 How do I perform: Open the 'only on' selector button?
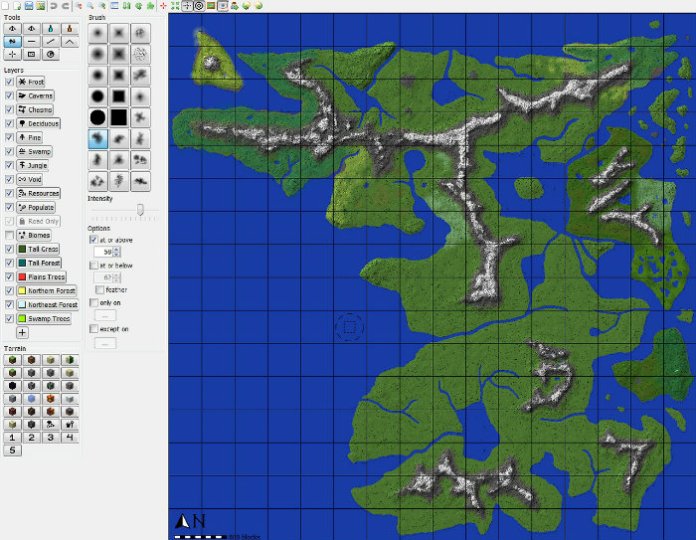[x=106, y=315]
